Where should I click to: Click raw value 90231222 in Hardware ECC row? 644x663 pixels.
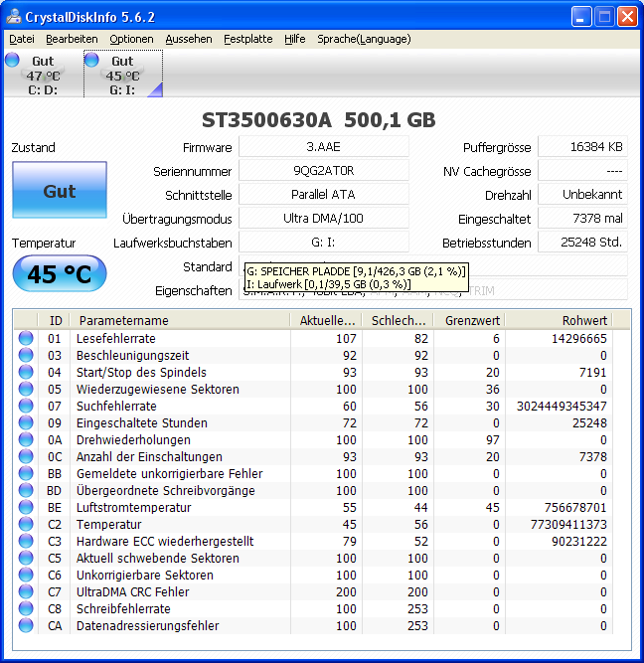(x=579, y=542)
